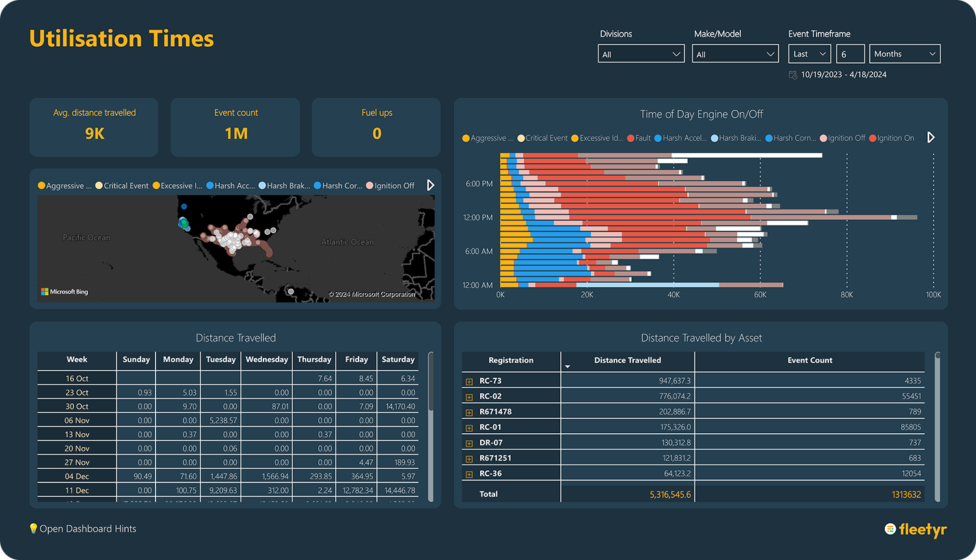Toggle Critical Event legend in map
Image resolution: width=976 pixels, height=560 pixels.
click(x=122, y=185)
